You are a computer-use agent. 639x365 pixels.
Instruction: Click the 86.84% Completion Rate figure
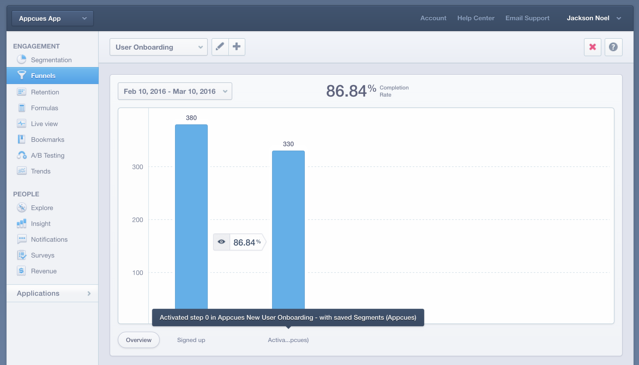(351, 90)
